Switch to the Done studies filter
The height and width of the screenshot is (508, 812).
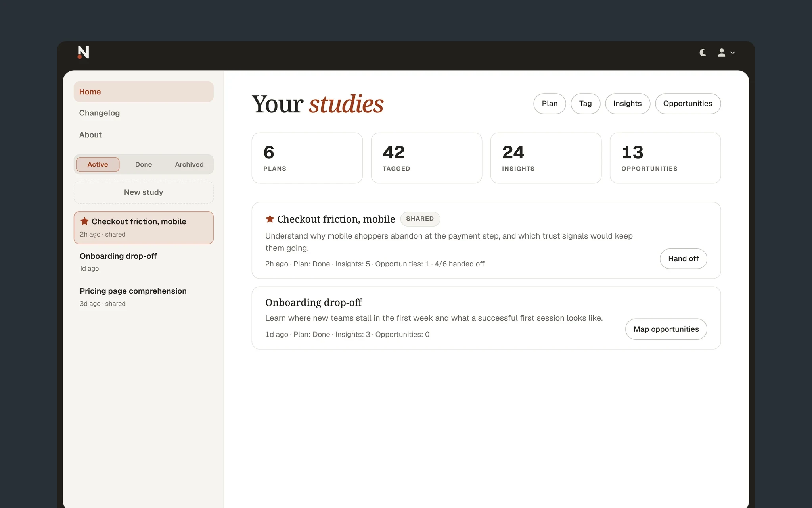(x=144, y=164)
